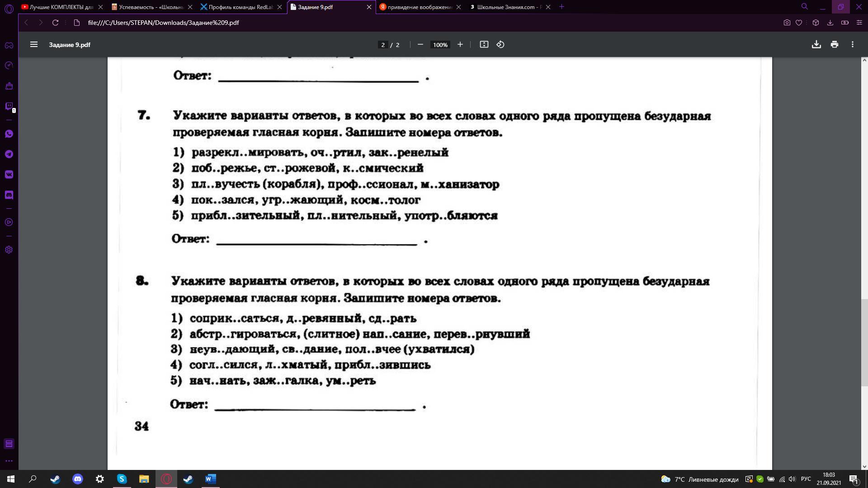Download the PDF file
The width and height of the screenshot is (868, 488).
pyautogui.click(x=816, y=44)
